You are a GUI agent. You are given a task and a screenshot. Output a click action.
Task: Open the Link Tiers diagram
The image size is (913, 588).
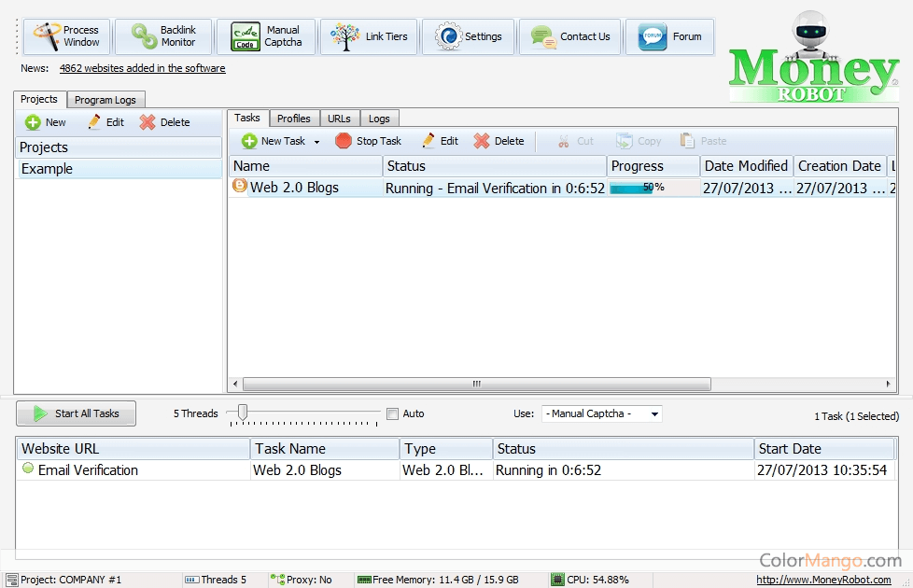pos(370,36)
